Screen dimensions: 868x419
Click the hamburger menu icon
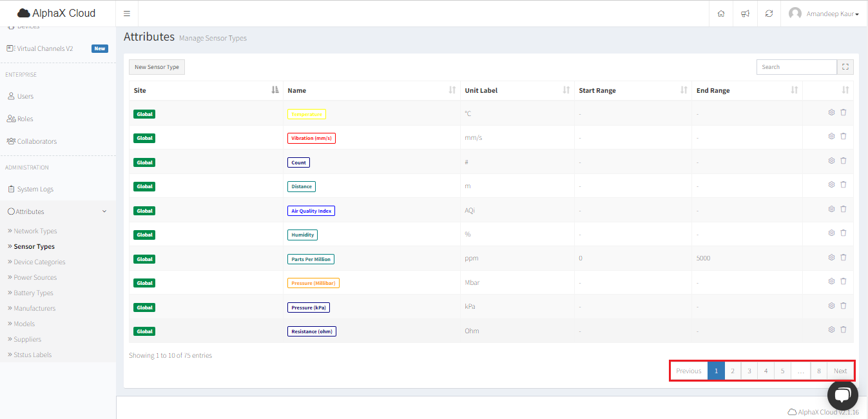pyautogui.click(x=127, y=14)
